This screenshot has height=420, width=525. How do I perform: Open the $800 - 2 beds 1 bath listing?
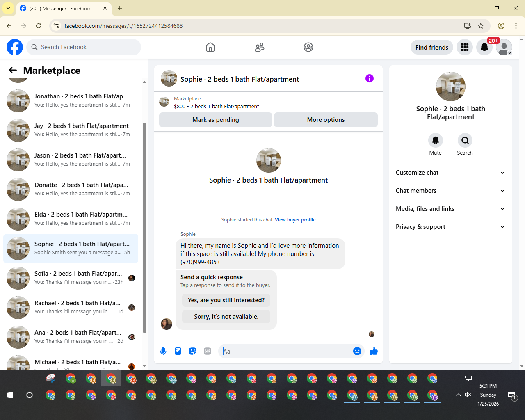216,106
